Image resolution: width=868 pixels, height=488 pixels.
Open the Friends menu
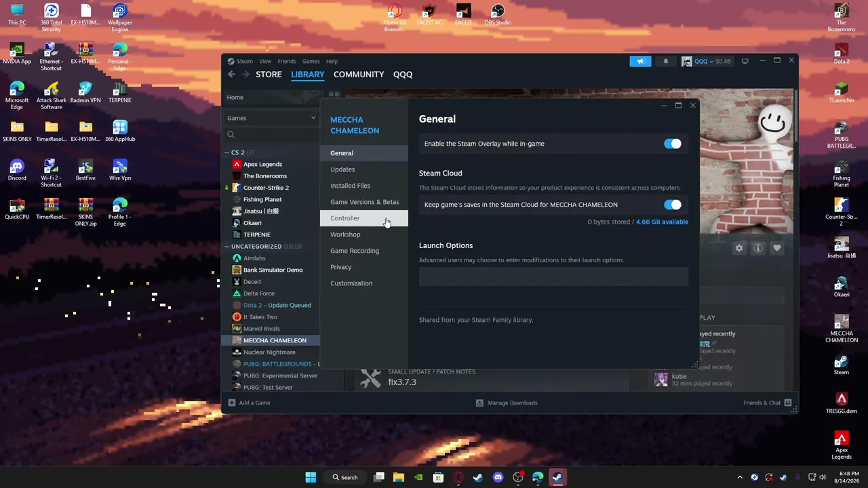point(287,61)
